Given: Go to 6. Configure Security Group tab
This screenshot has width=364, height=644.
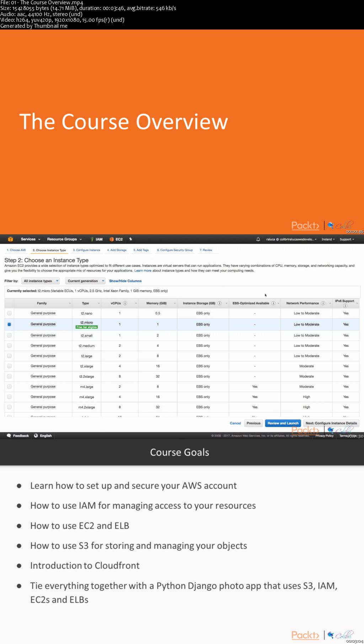Looking at the screenshot, I should [x=175, y=250].
